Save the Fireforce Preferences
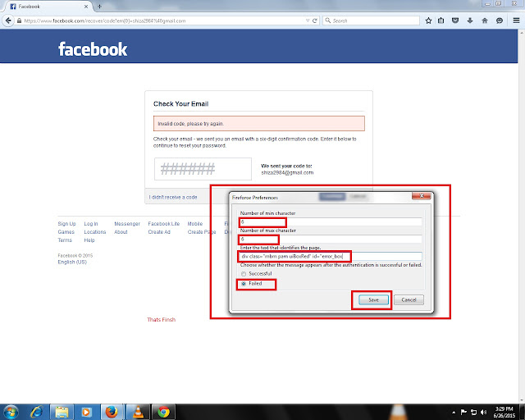 pos(374,299)
